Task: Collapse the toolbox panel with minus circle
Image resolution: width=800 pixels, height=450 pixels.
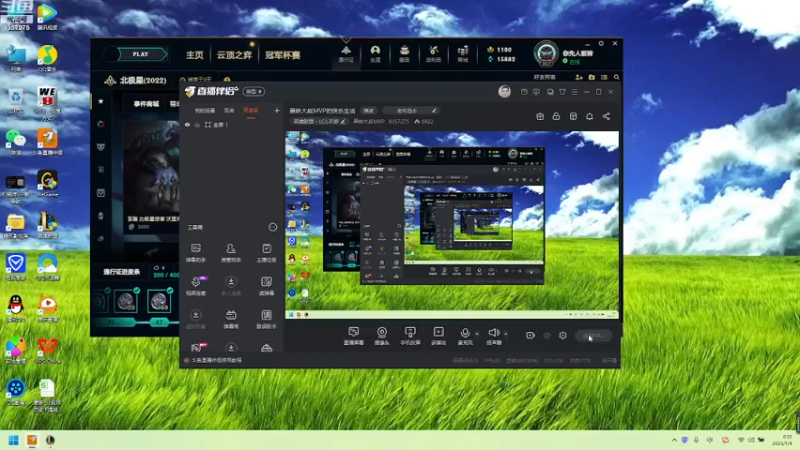Action: coord(273,227)
